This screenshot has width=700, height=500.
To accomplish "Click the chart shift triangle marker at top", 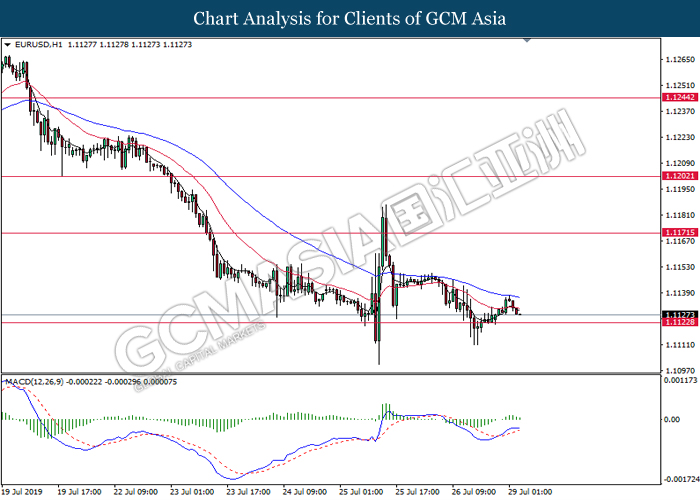I will click(x=527, y=40).
